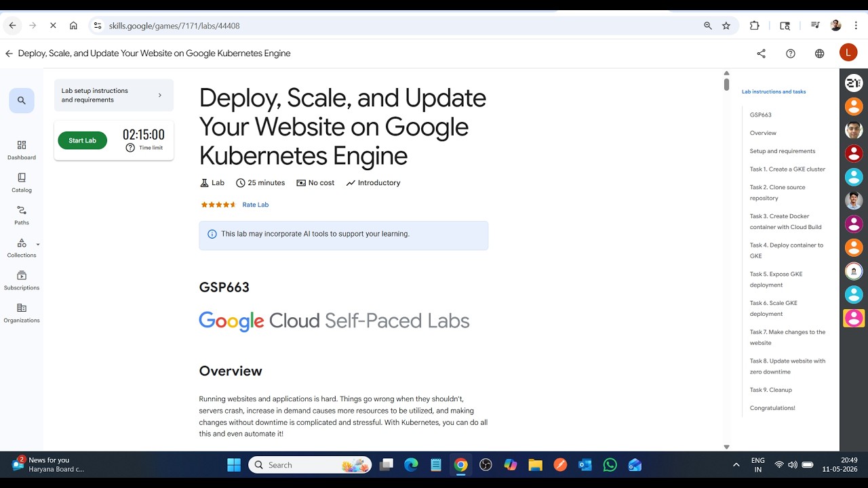Click the address bar URL field
Viewport: 868px width, 488px height.
pos(400,26)
